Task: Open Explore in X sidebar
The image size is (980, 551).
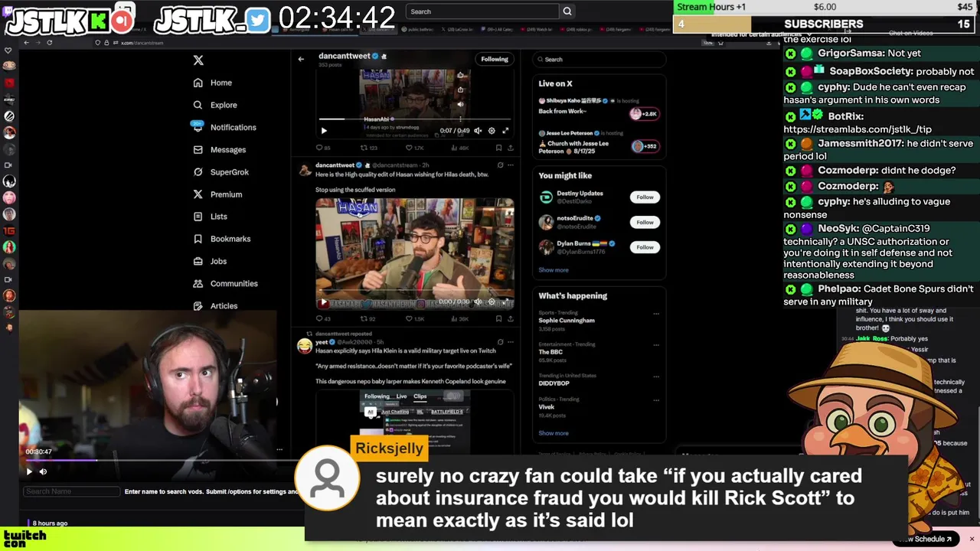Action: coord(215,105)
